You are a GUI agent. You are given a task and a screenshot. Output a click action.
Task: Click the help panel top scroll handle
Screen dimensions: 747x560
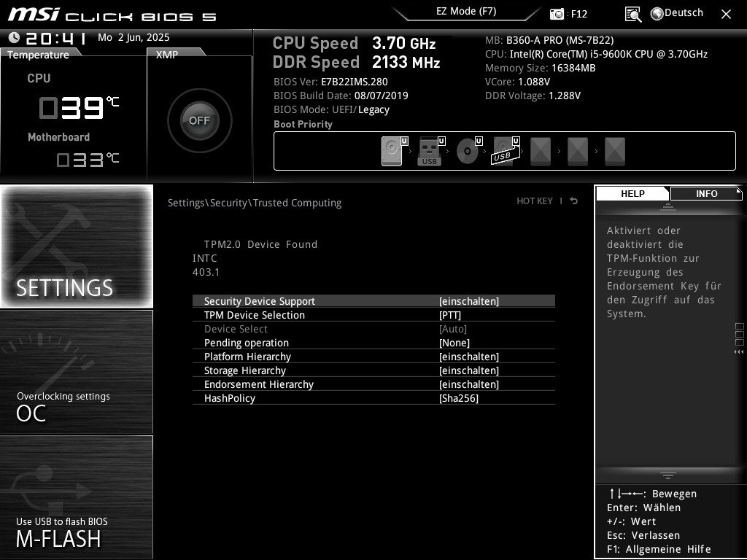[x=668, y=207]
